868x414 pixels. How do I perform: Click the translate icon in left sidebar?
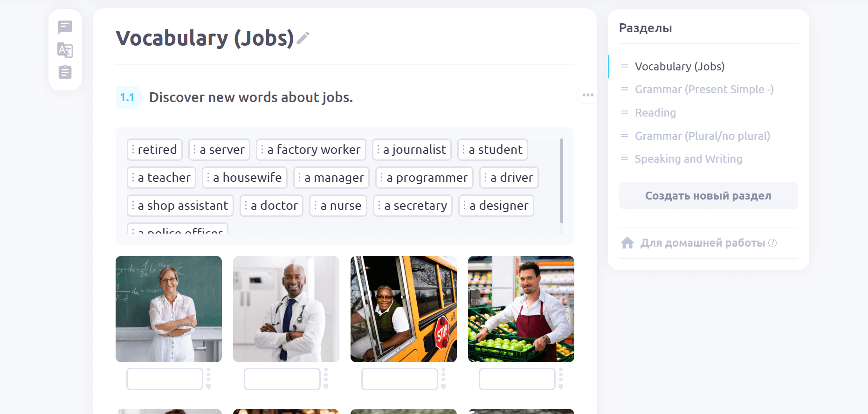click(x=65, y=50)
